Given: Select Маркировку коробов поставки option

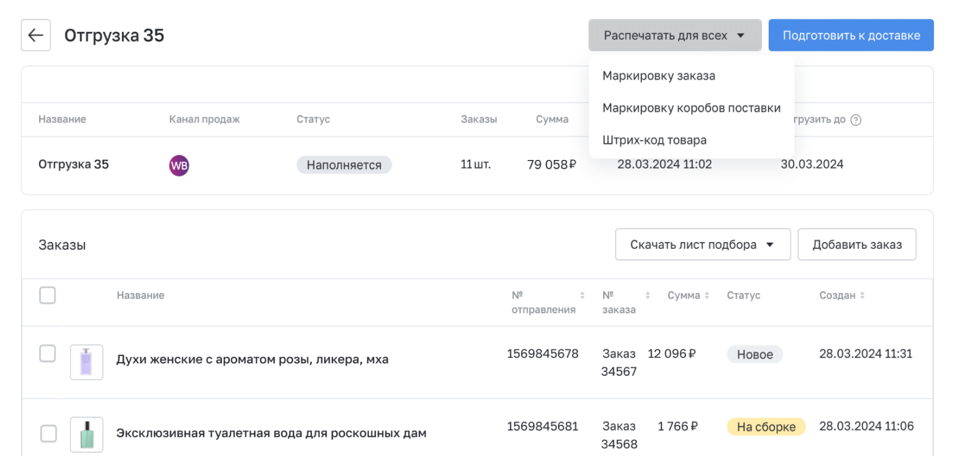Looking at the screenshot, I should (x=691, y=108).
